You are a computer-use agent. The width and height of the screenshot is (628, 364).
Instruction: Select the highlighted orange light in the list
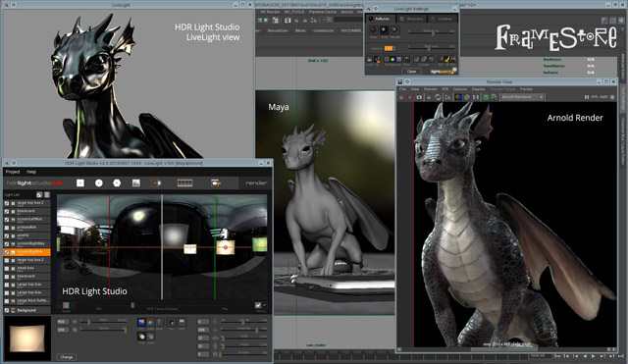click(x=26, y=252)
